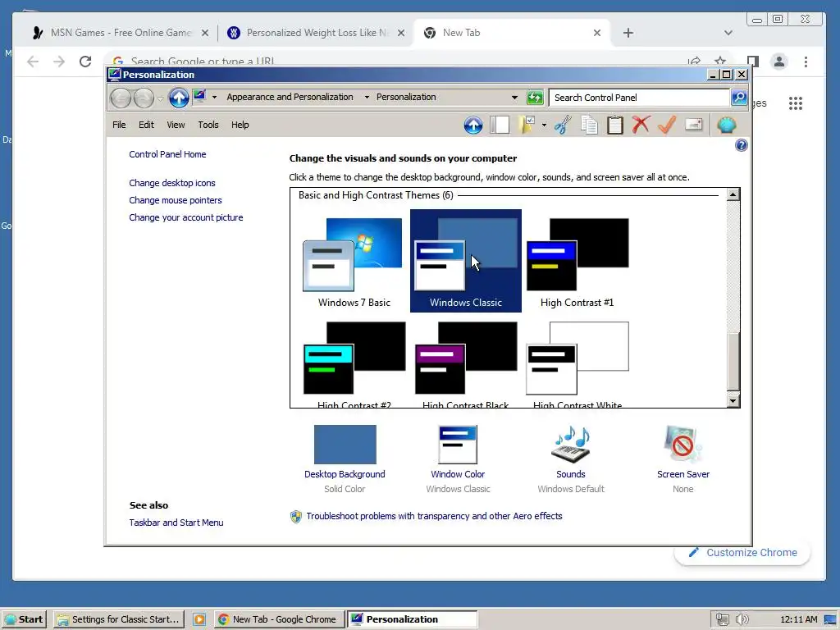This screenshot has height=630, width=840.
Task: Open the Desktop Background solid color swatch
Action: coord(345,445)
